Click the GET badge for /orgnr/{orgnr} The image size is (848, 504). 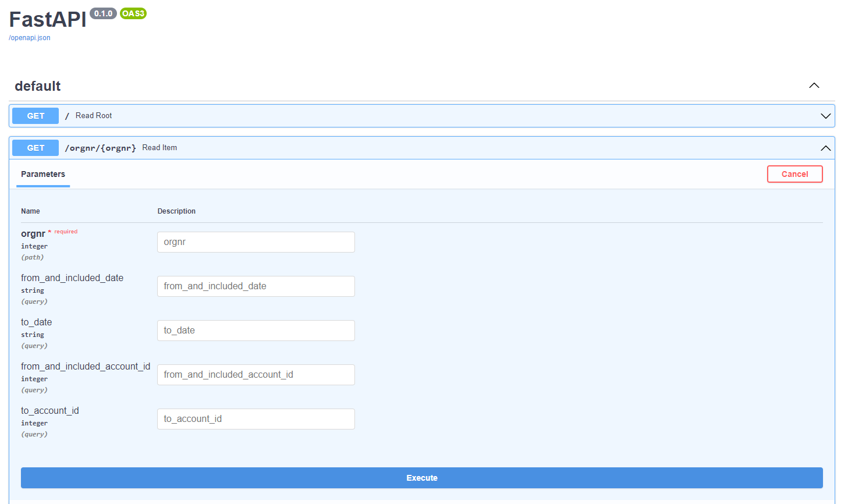point(36,148)
